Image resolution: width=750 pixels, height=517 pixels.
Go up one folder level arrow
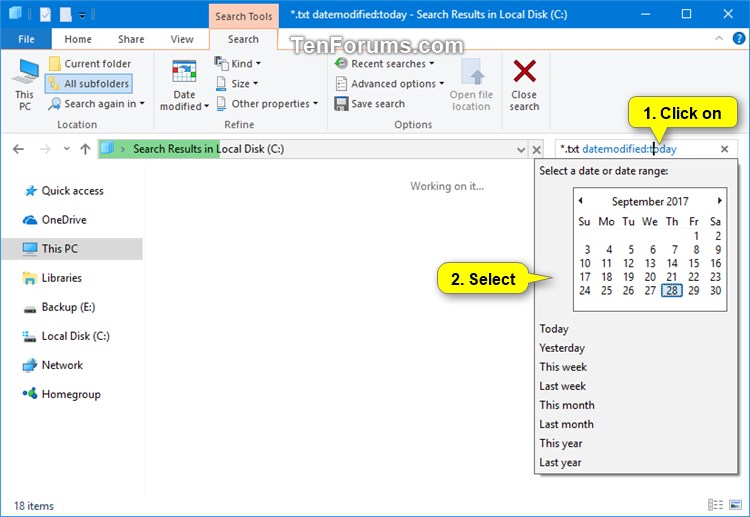pos(85,149)
